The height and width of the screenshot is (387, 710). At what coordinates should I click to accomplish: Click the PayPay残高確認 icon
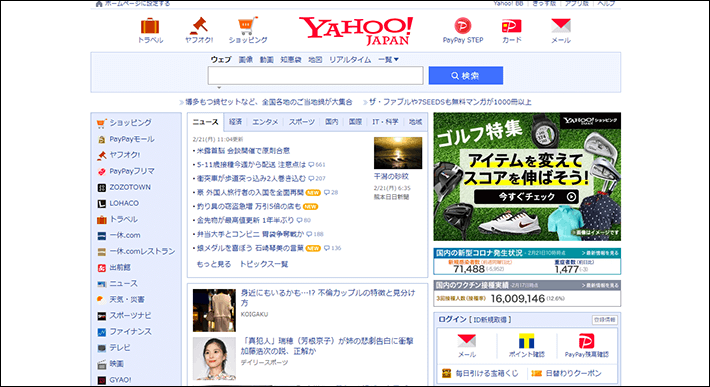click(x=586, y=341)
